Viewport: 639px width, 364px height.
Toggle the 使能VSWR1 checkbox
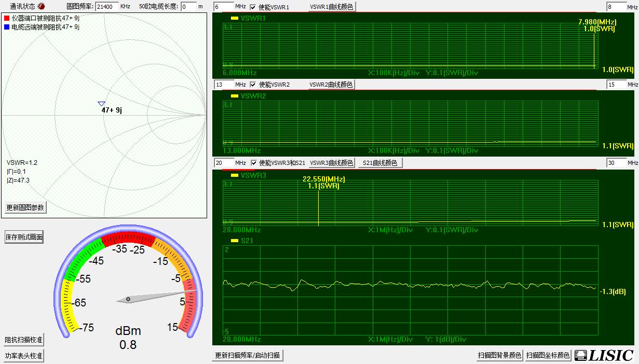coord(253,7)
